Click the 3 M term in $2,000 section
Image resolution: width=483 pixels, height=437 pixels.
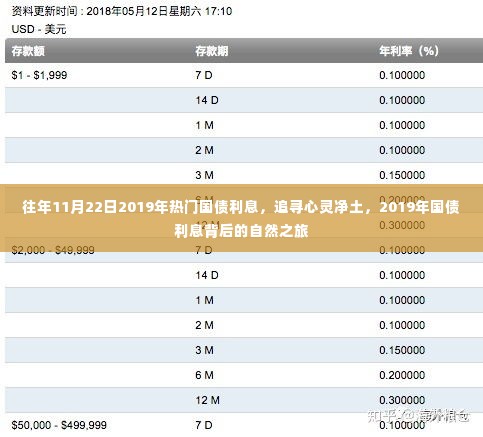pyautogui.click(x=204, y=350)
